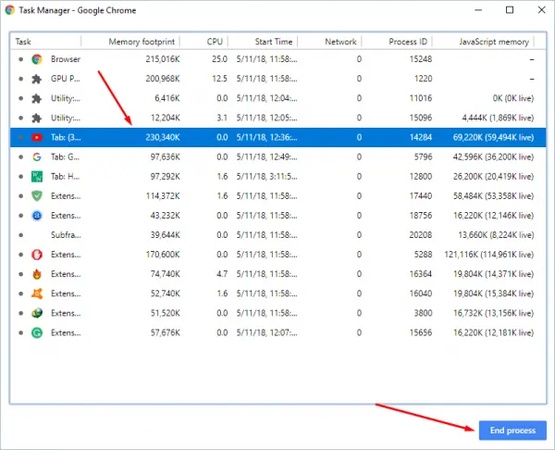Screen dimensions: 555x450
Task: Click process ID 20208
Action: (420, 235)
